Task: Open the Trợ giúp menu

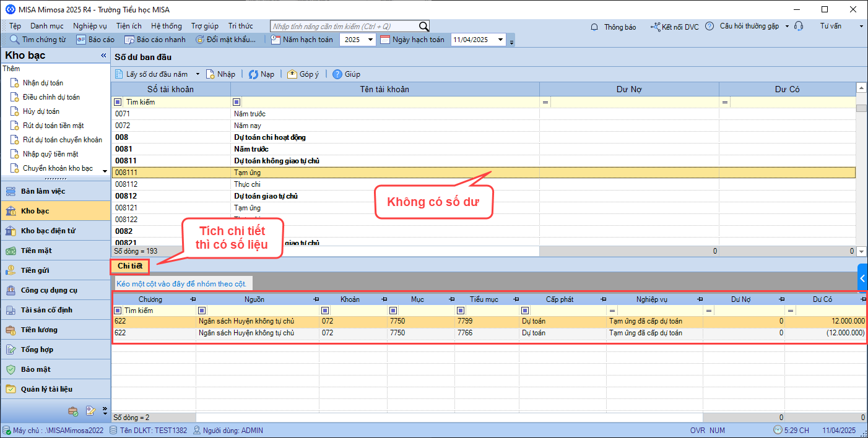Action: pos(205,26)
